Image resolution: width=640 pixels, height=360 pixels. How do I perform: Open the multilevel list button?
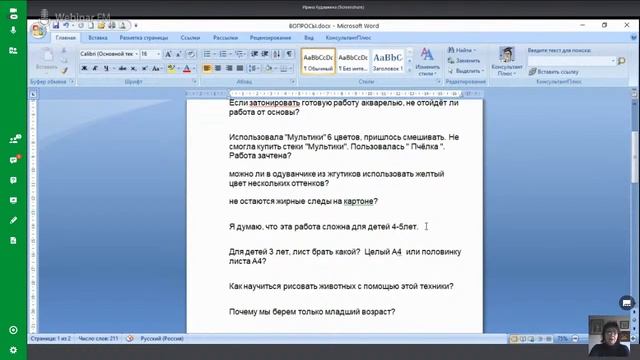coord(240,54)
